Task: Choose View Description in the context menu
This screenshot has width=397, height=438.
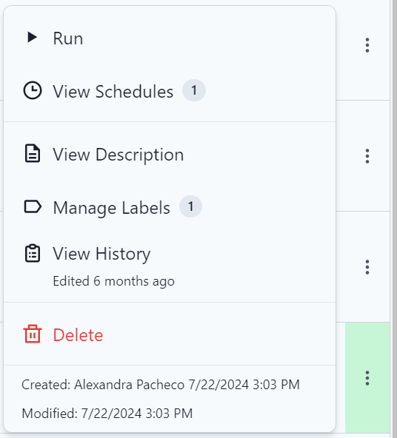Action: [x=170, y=155]
